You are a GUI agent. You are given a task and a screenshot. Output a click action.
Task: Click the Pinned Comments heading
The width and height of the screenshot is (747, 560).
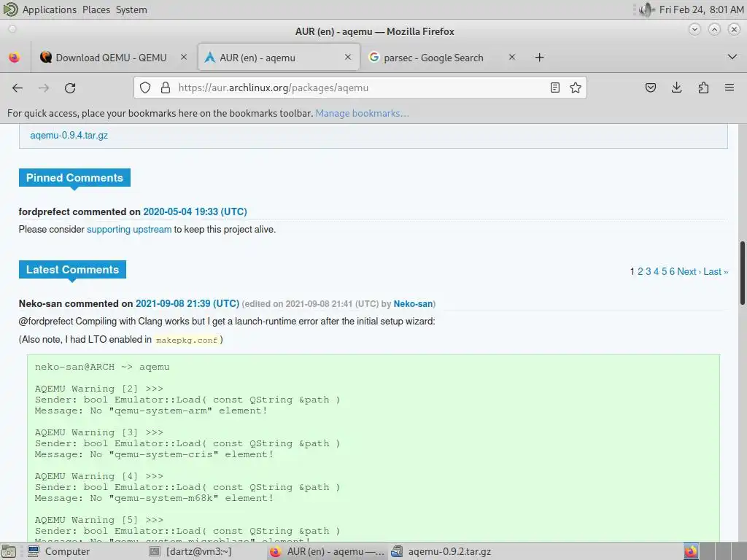75,178
